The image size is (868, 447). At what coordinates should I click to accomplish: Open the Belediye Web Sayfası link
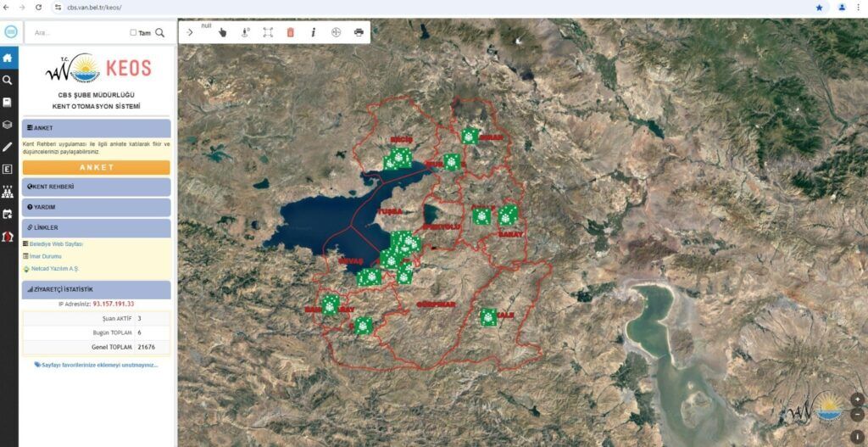(57, 243)
